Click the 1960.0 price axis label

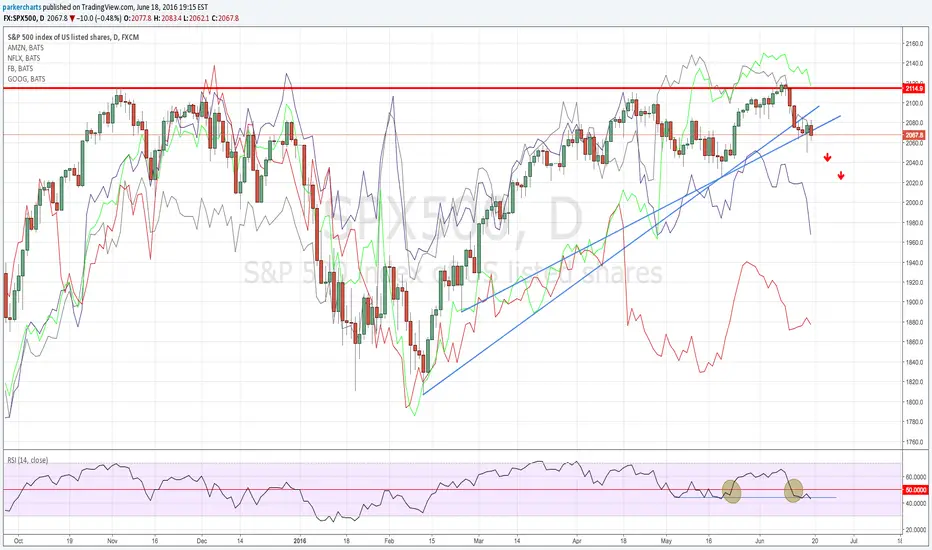(914, 243)
